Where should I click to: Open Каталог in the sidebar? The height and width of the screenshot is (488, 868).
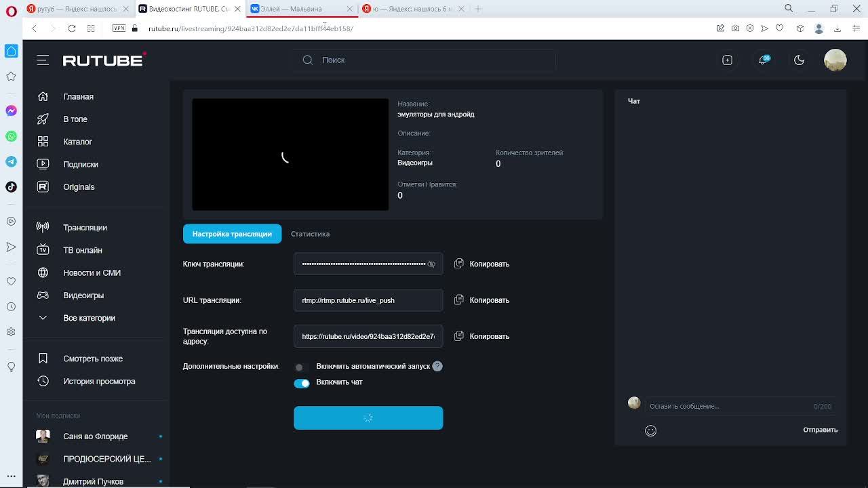[x=77, y=142]
